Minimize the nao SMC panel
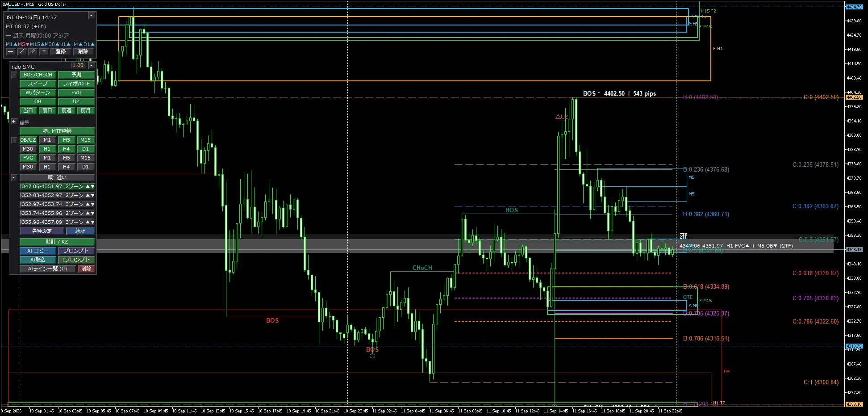The width and height of the screenshot is (868, 416). tap(91, 66)
